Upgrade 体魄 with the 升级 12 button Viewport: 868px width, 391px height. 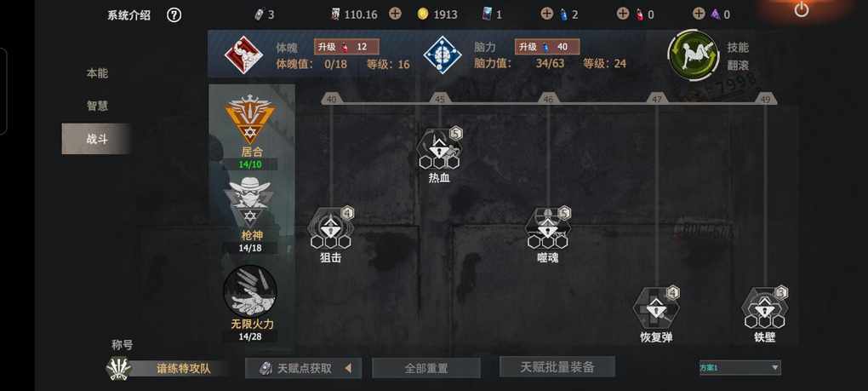[x=346, y=47]
